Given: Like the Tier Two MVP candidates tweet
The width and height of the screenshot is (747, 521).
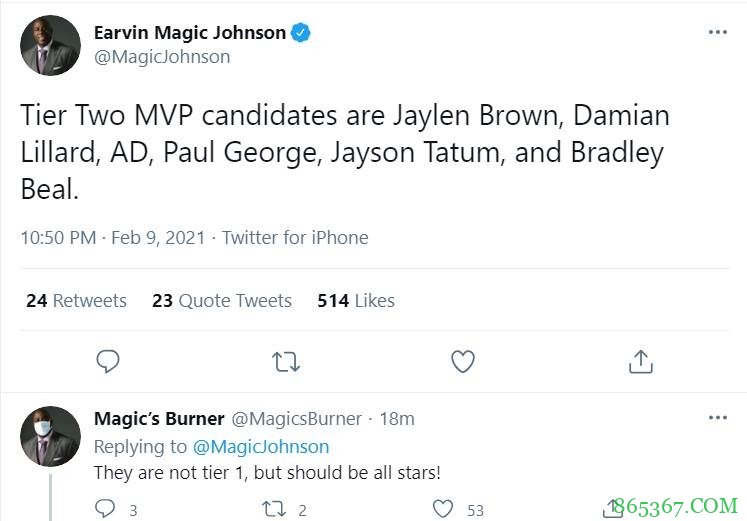Looking at the screenshot, I should click(463, 361).
